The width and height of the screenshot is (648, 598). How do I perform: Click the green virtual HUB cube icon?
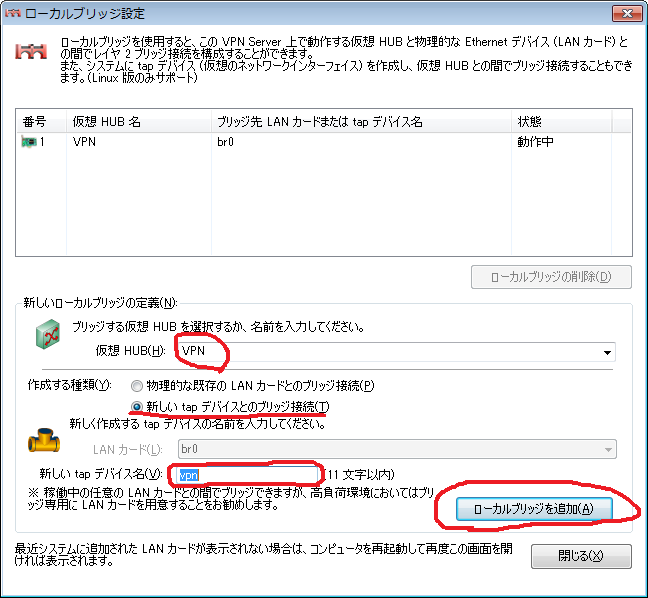48,334
